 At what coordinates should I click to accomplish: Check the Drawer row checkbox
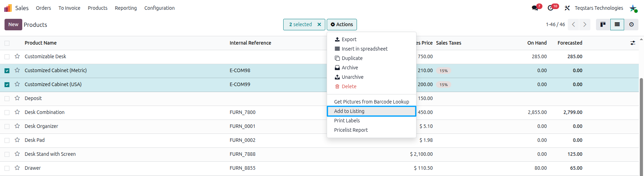click(7, 168)
